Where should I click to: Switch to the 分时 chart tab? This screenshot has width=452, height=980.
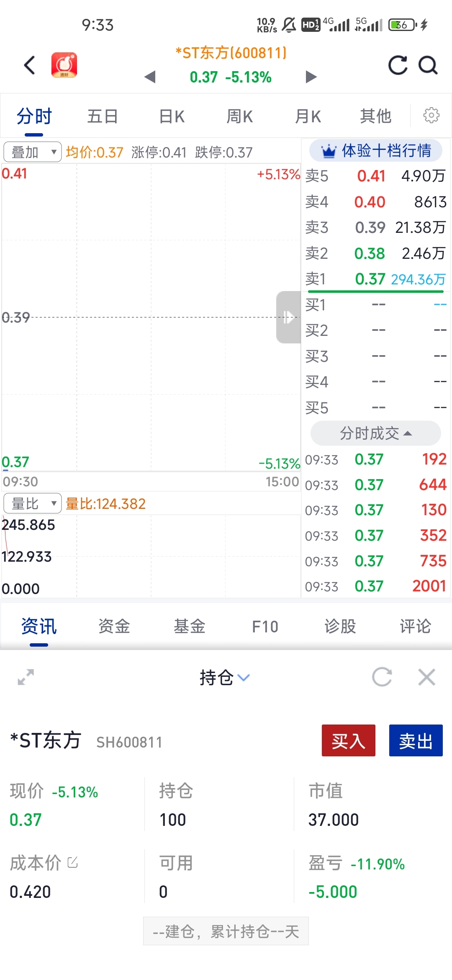click(x=34, y=116)
